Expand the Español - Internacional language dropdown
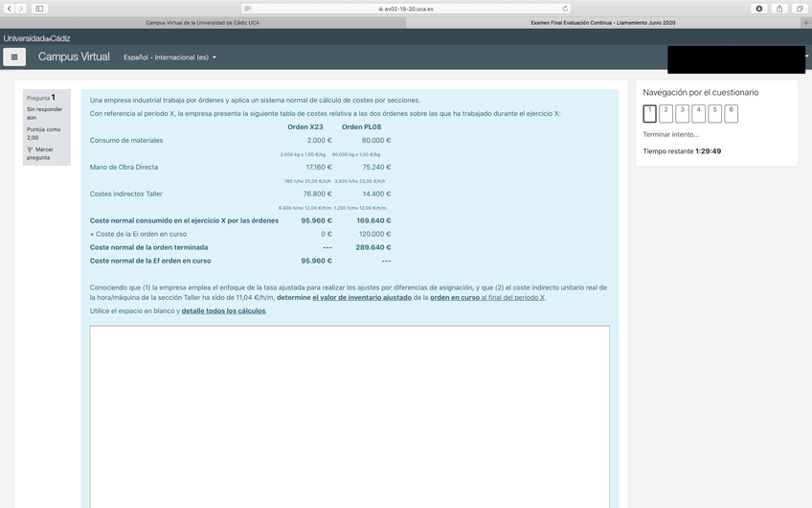The image size is (812, 508). (x=169, y=58)
